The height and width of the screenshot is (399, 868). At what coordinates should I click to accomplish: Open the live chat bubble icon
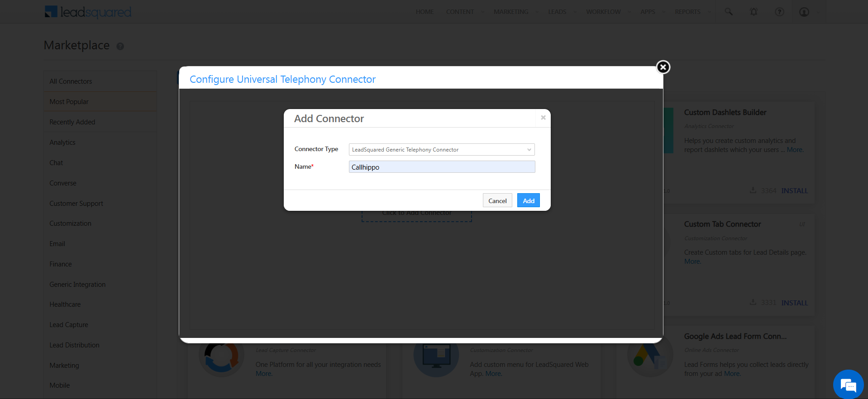(848, 385)
